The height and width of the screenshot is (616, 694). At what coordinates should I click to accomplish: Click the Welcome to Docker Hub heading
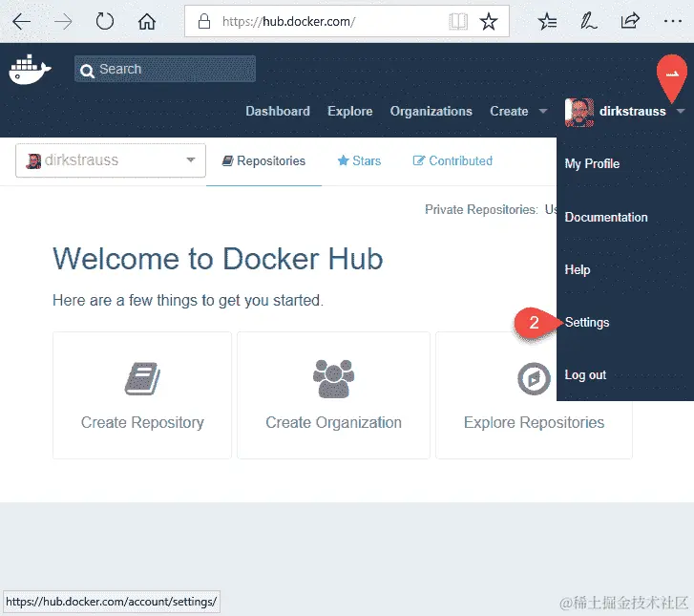click(x=218, y=259)
